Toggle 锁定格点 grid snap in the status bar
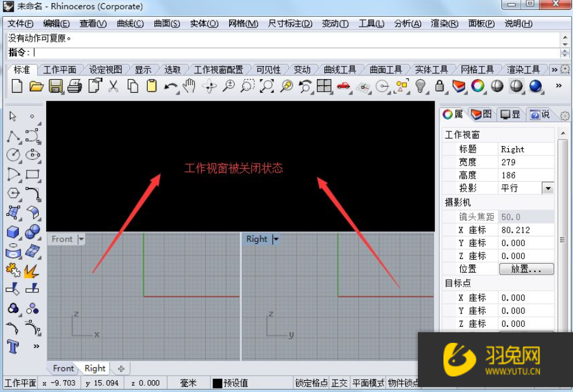Screen dimensions: 573x392 (x=311, y=383)
